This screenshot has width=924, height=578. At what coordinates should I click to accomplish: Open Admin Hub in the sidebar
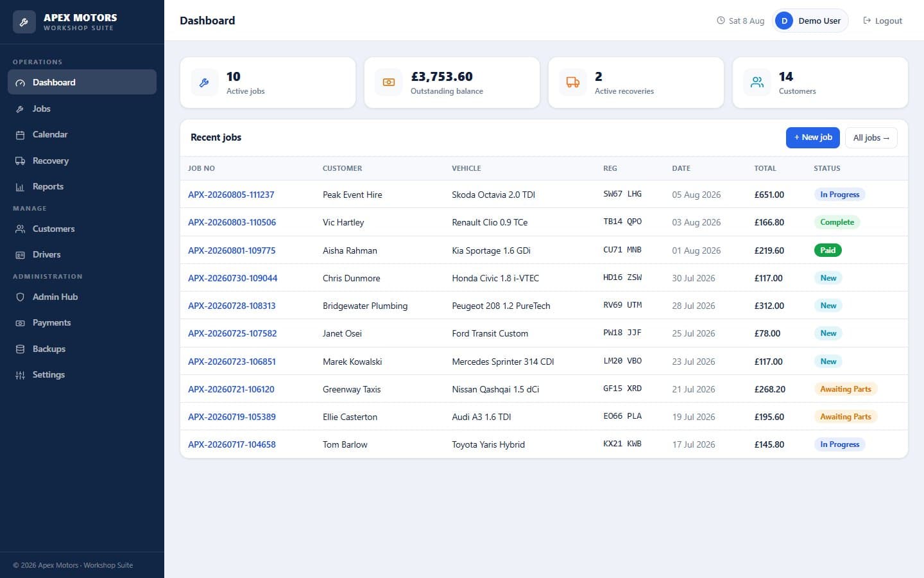click(x=82, y=297)
